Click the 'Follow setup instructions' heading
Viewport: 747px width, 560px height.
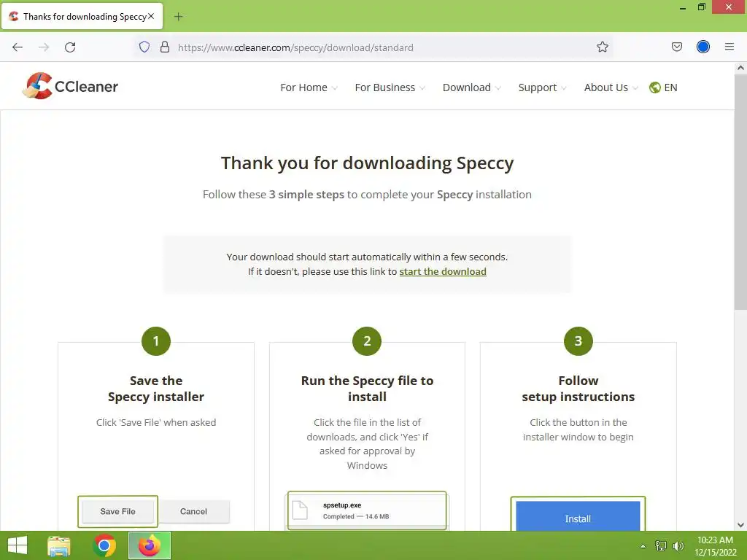578,389
